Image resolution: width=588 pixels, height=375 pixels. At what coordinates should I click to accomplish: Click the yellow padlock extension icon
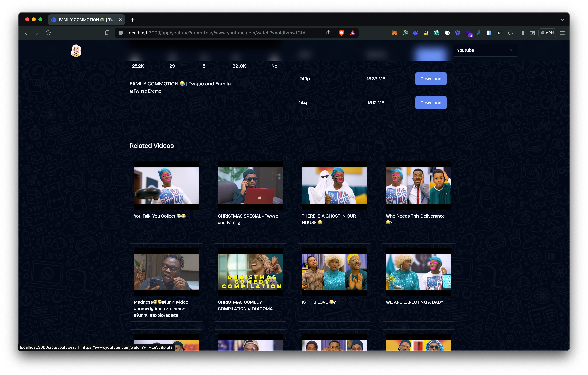tap(426, 33)
